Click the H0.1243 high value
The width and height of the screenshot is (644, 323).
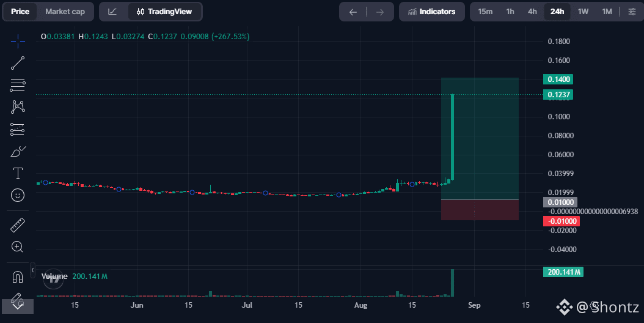coord(93,37)
